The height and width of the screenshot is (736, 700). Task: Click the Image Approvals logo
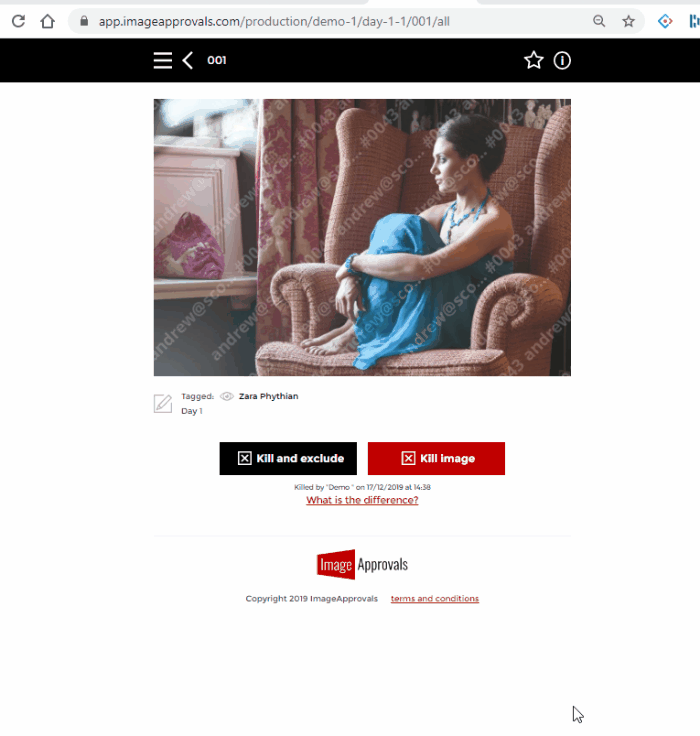[x=362, y=564]
